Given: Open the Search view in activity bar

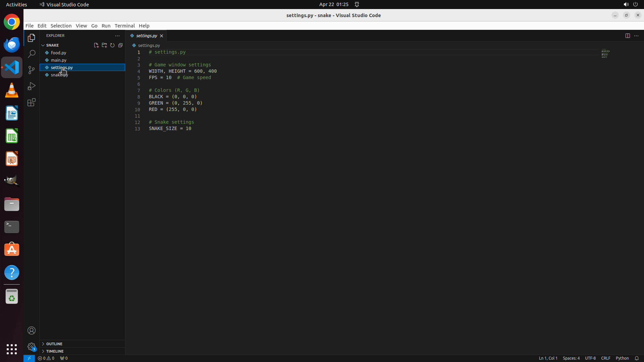Looking at the screenshot, I should [32, 54].
